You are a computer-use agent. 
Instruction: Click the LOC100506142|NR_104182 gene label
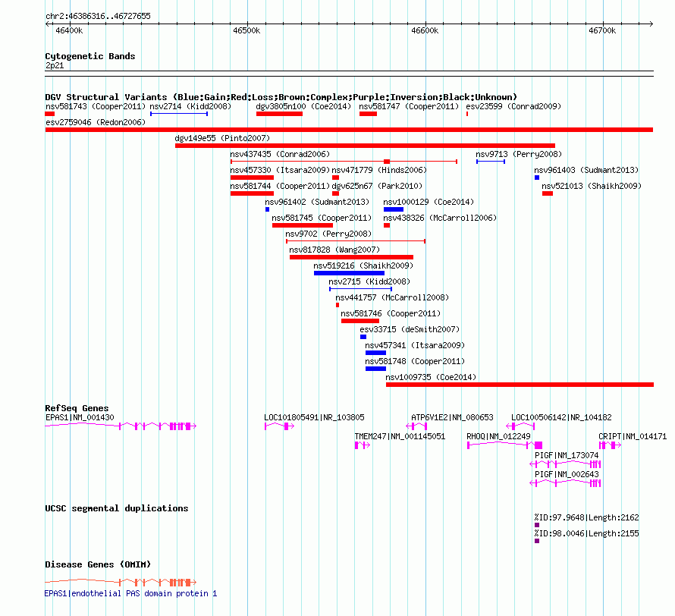(x=561, y=417)
